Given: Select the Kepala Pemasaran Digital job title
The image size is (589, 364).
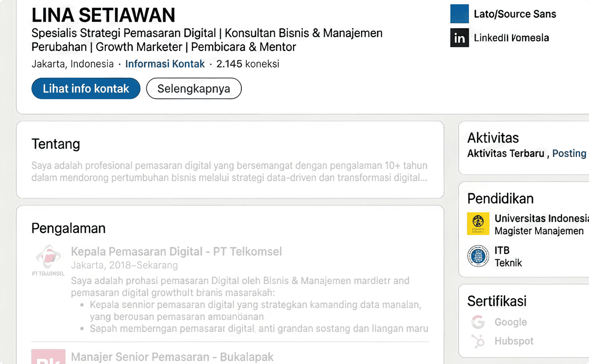Looking at the screenshot, I should (x=177, y=252).
